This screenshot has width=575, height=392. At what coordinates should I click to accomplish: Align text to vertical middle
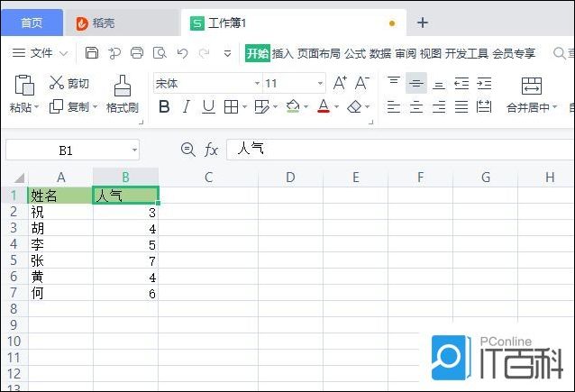click(416, 83)
